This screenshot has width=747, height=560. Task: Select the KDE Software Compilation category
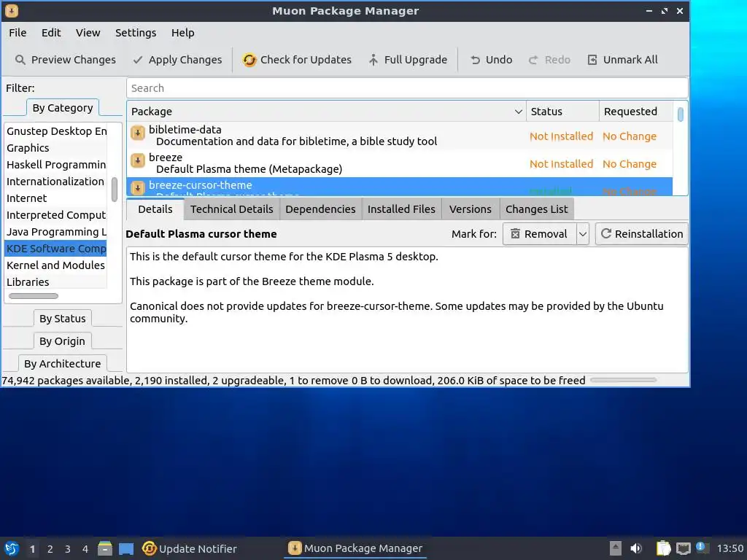pos(55,249)
